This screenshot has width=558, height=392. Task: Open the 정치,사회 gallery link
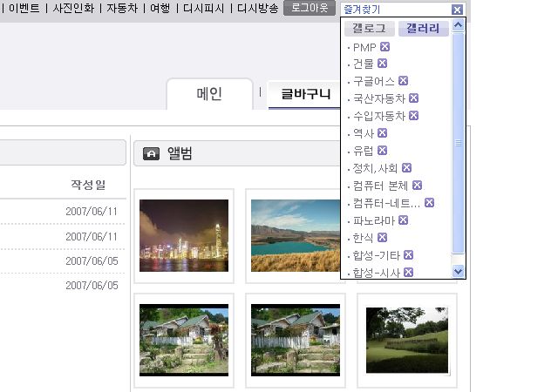click(375, 168)
